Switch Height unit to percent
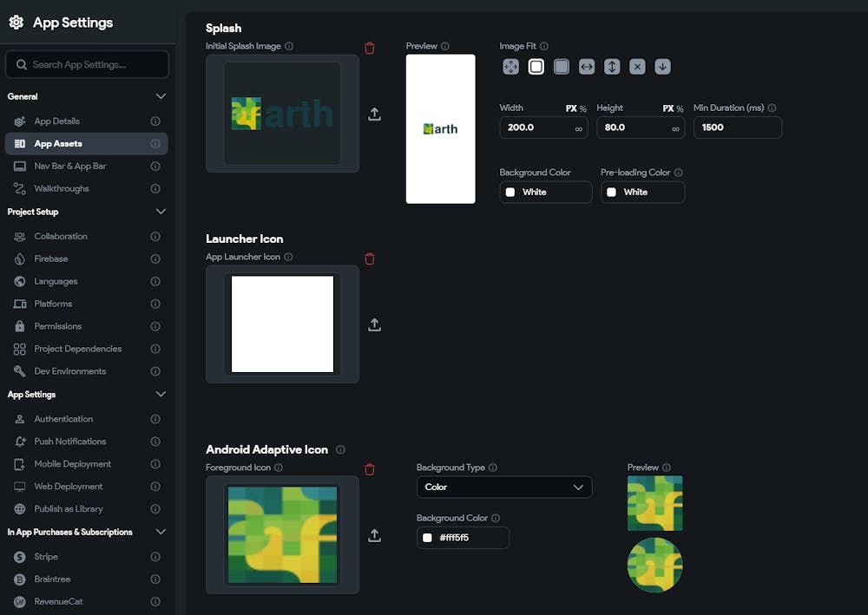 pyautogui.click(x=680, y=109)
